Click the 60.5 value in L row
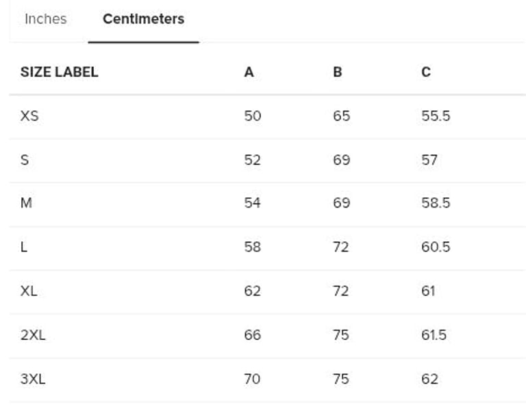Viewport: 526px width, 420px height. pyautogui.click(x=436, y=247)
